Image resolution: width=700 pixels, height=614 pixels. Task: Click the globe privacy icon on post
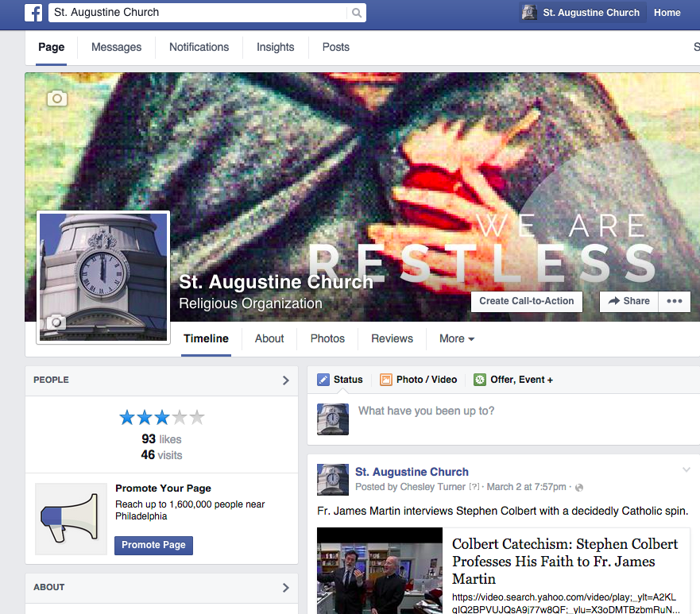tap(579, 487)
